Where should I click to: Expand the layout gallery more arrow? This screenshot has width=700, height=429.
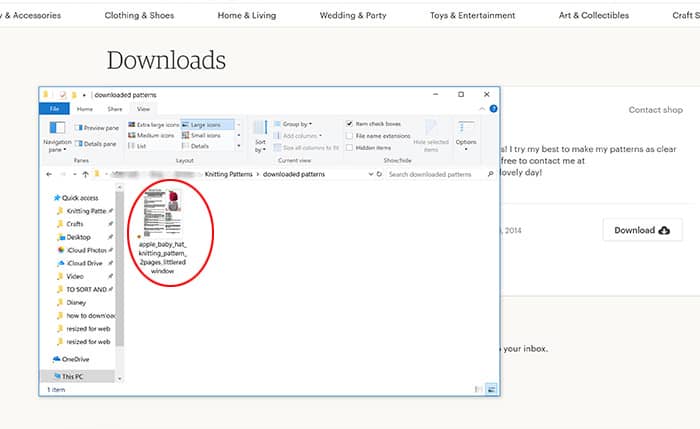point(239,146)
